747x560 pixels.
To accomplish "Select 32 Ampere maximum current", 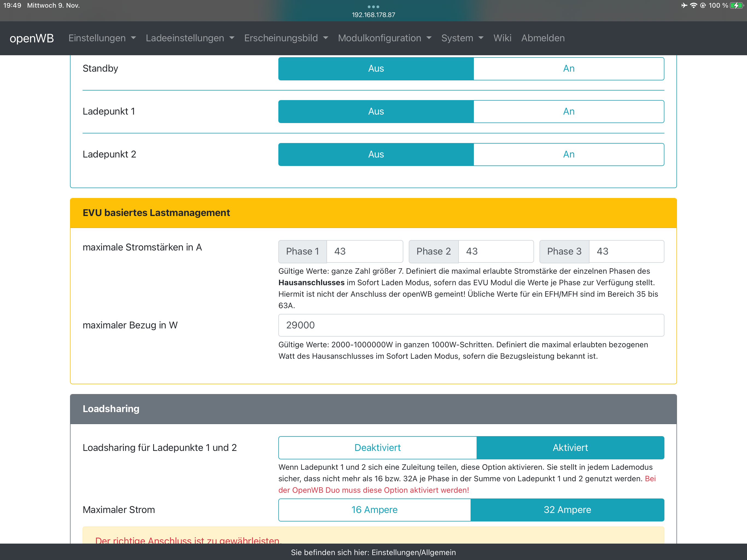I will (x=567, y=510).
